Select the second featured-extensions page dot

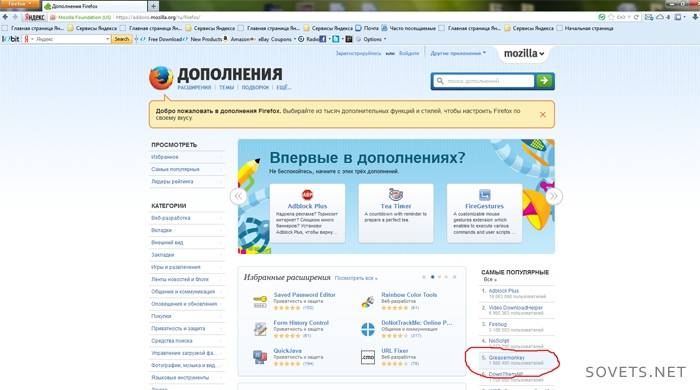pos(432,277)
